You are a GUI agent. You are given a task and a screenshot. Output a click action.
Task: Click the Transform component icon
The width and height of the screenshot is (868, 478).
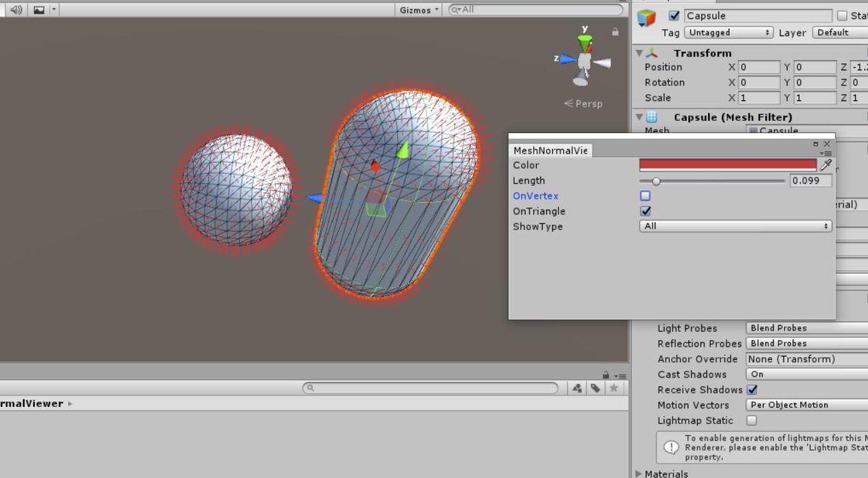pos(652,53)
